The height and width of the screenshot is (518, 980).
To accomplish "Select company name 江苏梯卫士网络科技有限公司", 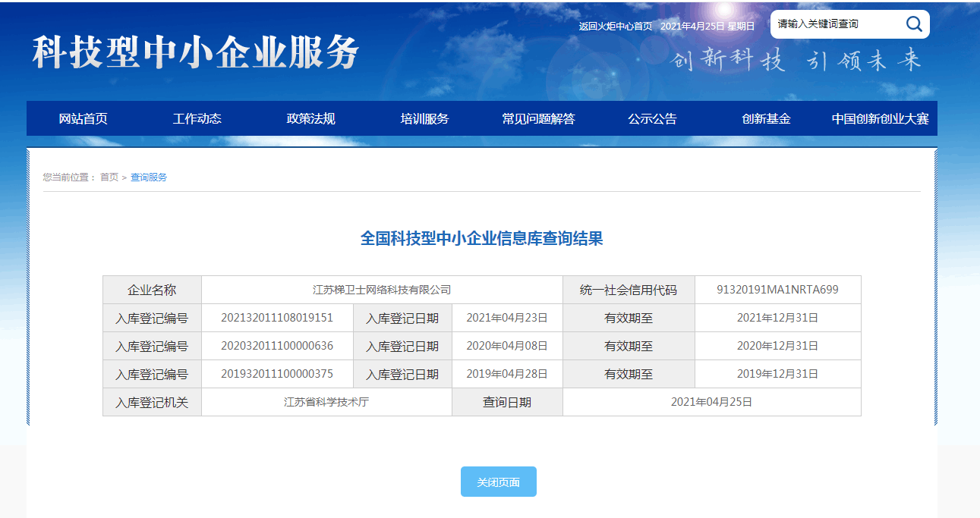I will [x=382, y=290].
